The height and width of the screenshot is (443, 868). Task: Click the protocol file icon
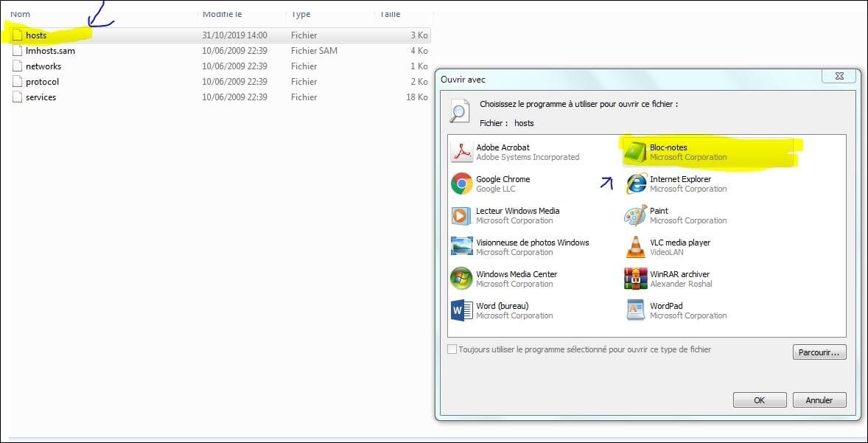pos(17,81)
